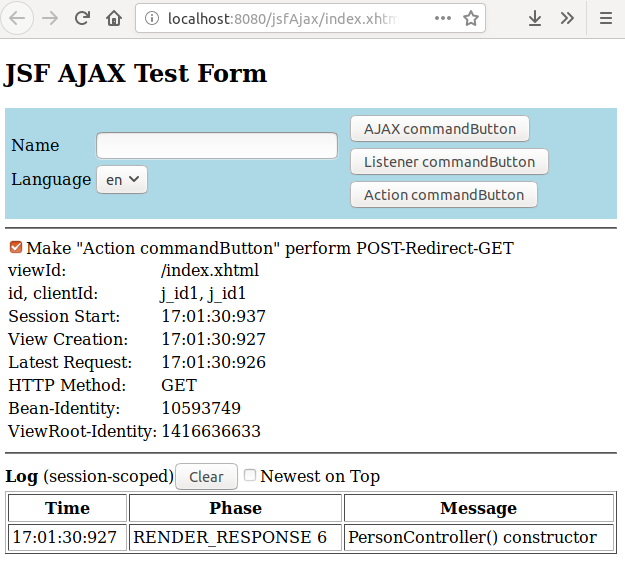
Task: Clear the session log
Action: click(x=206, y=476)
